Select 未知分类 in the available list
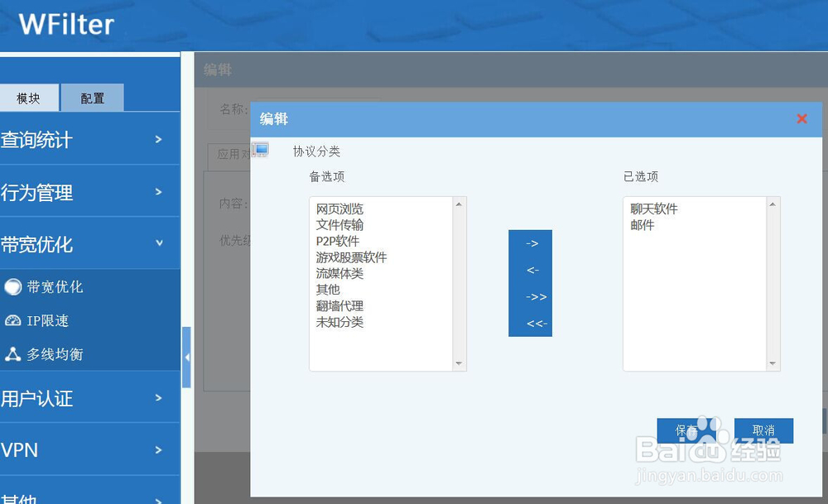This screenshot has height=504, width=828. [339, 322]
